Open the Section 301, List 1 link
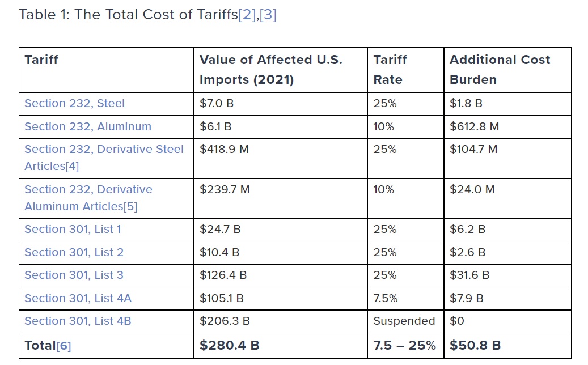588x365 pixels. pos(73,230)
